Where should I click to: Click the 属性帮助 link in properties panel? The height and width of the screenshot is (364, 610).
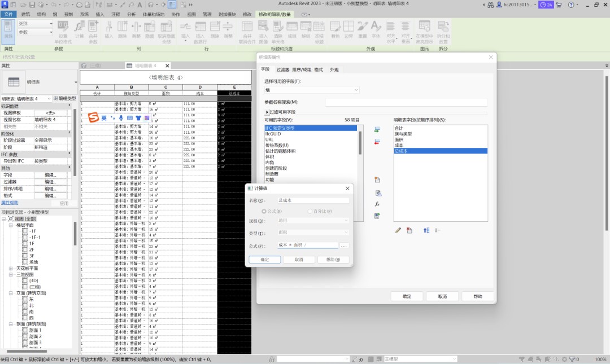(10, 203)
